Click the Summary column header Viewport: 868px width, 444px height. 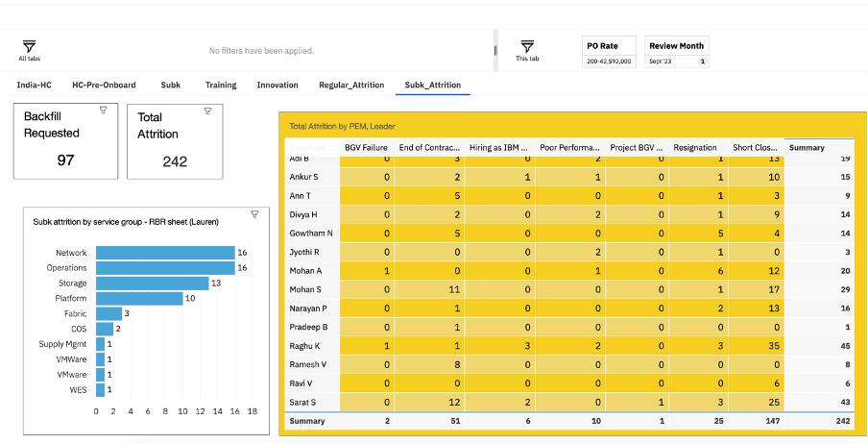[807, 147]
